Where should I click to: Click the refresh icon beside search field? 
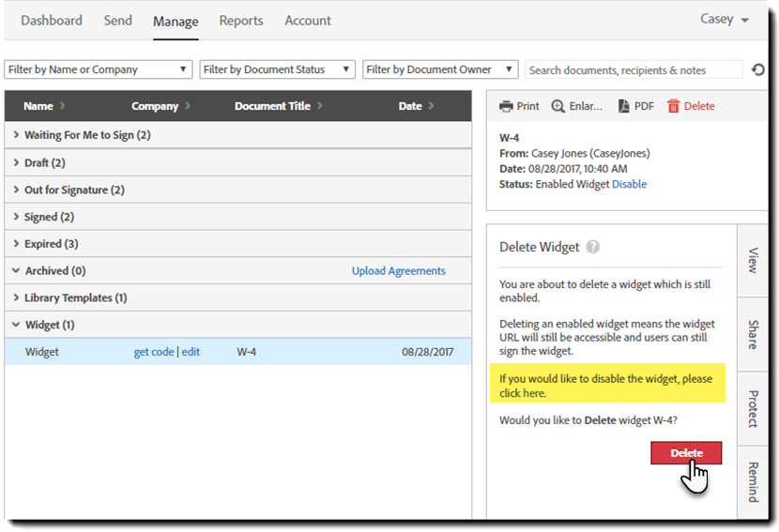(758, 69)
